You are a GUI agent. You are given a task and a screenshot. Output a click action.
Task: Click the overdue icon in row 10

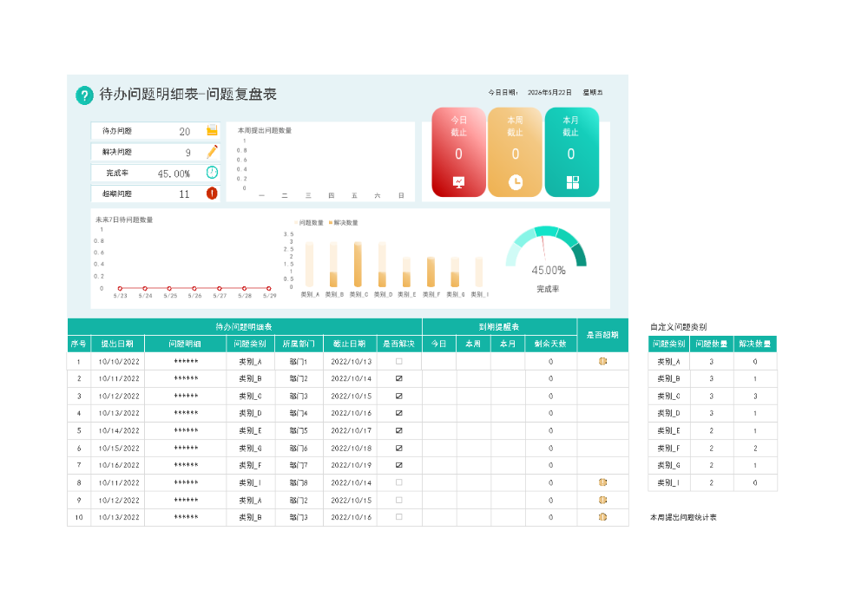click(603, 517)
